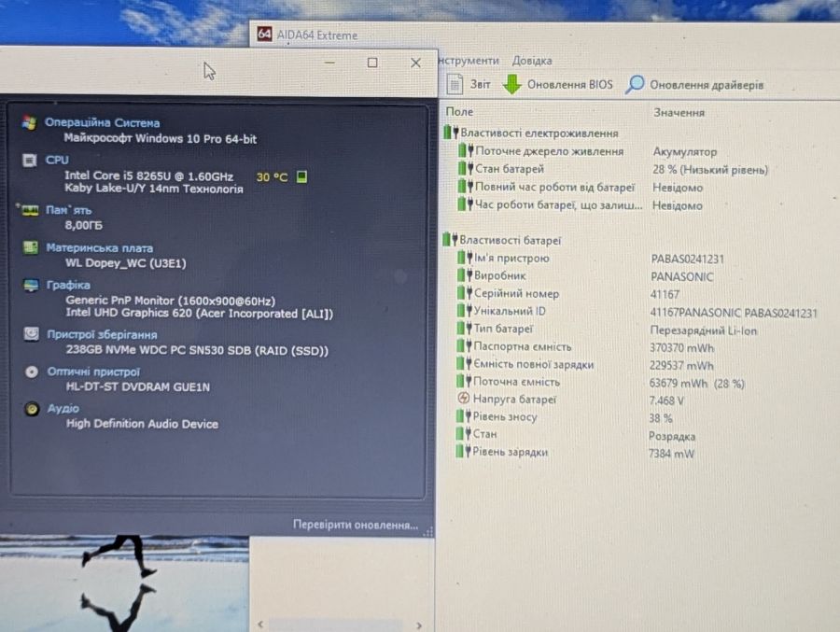Screen dimensions: 840x632
Task: Click the Ім'я пристрою row icon
Action: tap(465, 258)
